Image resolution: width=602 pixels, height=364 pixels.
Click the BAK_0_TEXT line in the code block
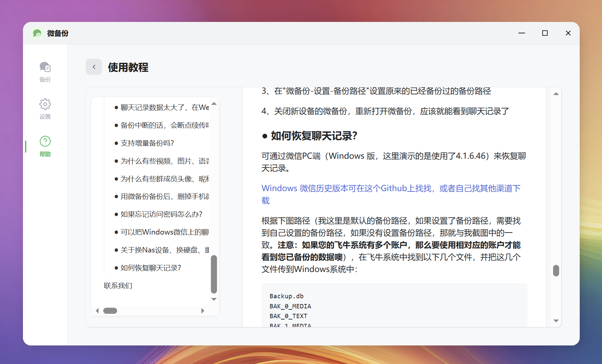tap(288, 316)
